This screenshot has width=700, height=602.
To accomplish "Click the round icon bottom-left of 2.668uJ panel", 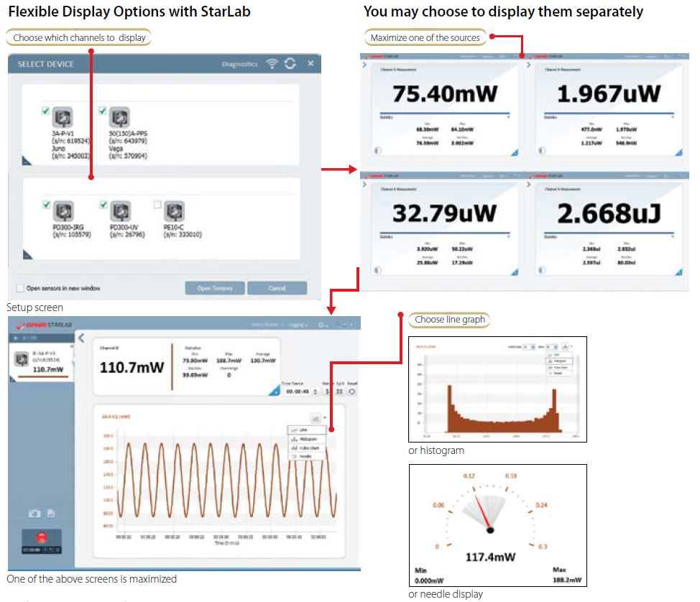I will tap(542, 270).
